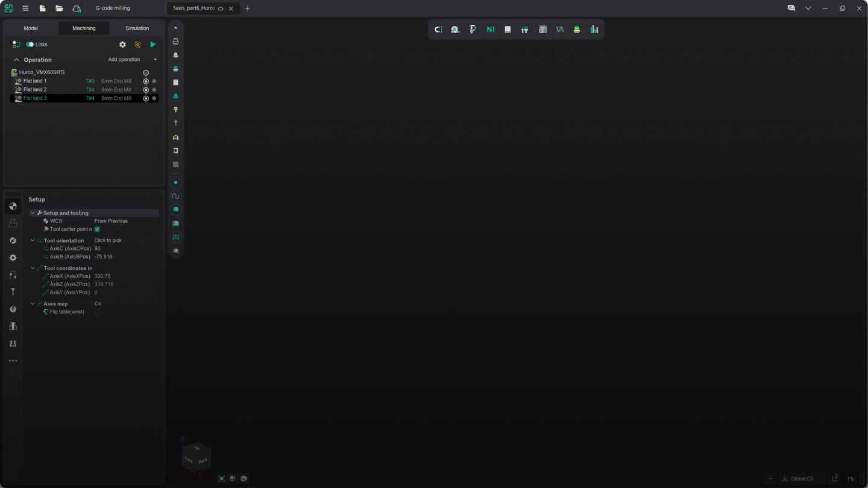Enable the Flip table(wrist) checkbox
This screenshot has width=868, height=488.
[97, 312]
